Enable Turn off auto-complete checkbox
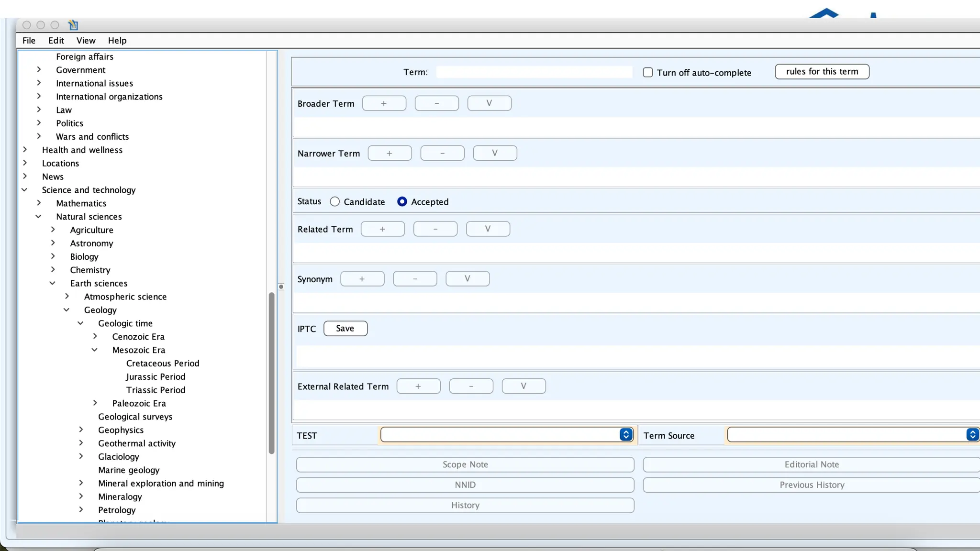This screenshot has width=980, height=551. pos(647,73)
